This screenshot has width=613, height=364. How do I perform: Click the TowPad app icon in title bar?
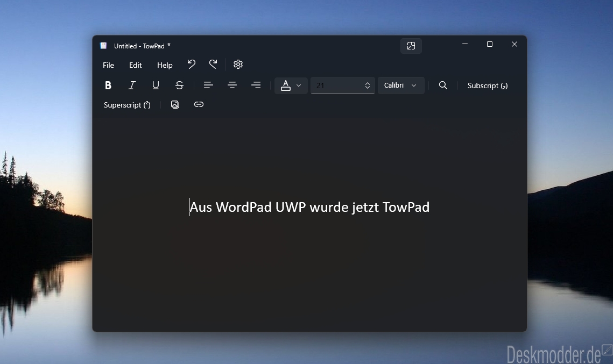[x=103, y=46]
